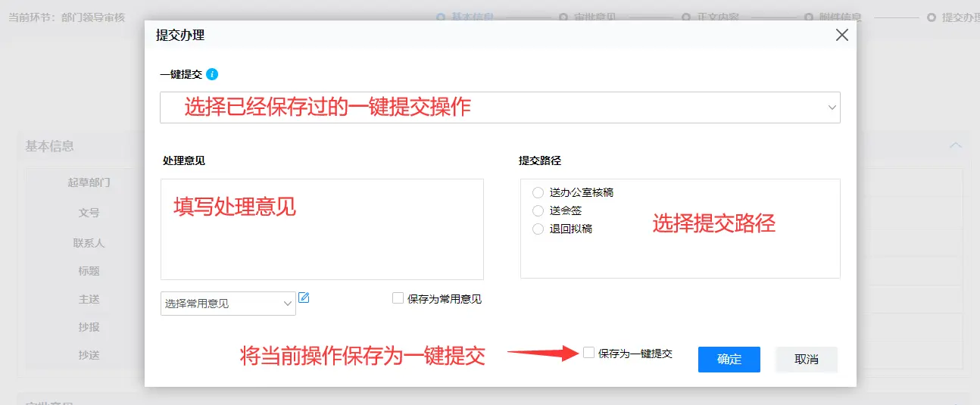
Task: Click inside the 处理意见 text area
Action: point(322,229)
